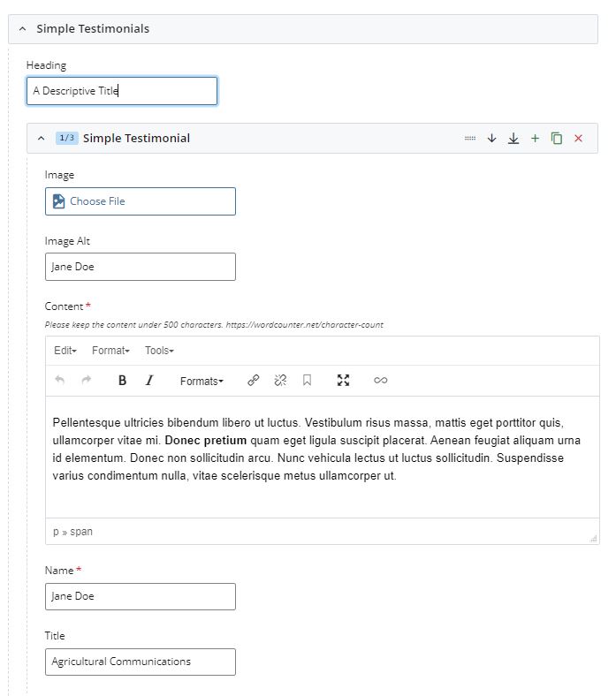The width and height of the screenshot is (616, 696).
Task: Delete the Simple Testimonial with the red X
Action: click(579, 139)
